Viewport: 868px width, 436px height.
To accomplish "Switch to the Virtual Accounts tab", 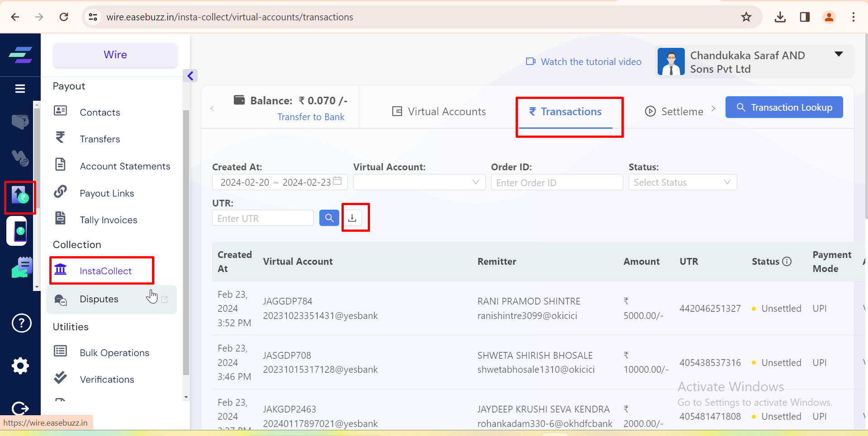I will click(x=439, y=112).
